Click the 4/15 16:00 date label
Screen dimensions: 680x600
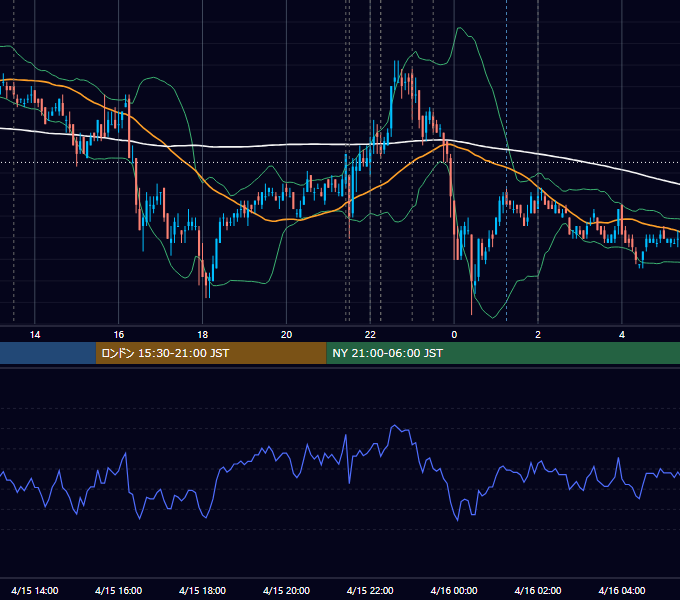[118, 590]
